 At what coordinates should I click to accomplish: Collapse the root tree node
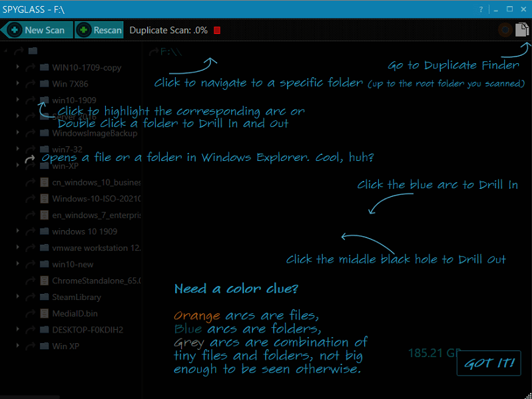point(6,51)
